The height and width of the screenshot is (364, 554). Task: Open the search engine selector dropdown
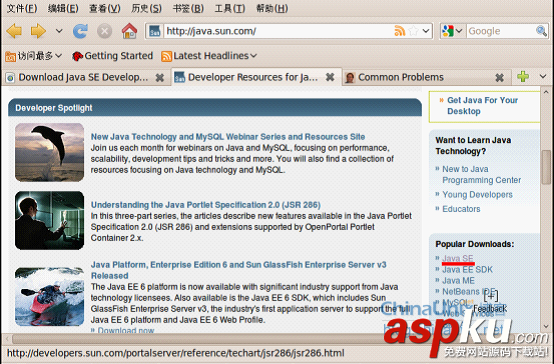coord(452,31)
